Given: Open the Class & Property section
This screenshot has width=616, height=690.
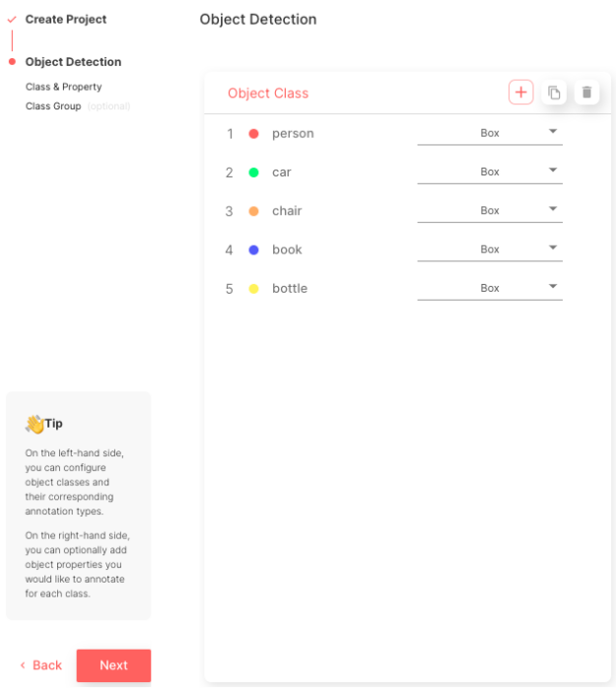Looking at the screenshot, I should (x=64, y=87).
